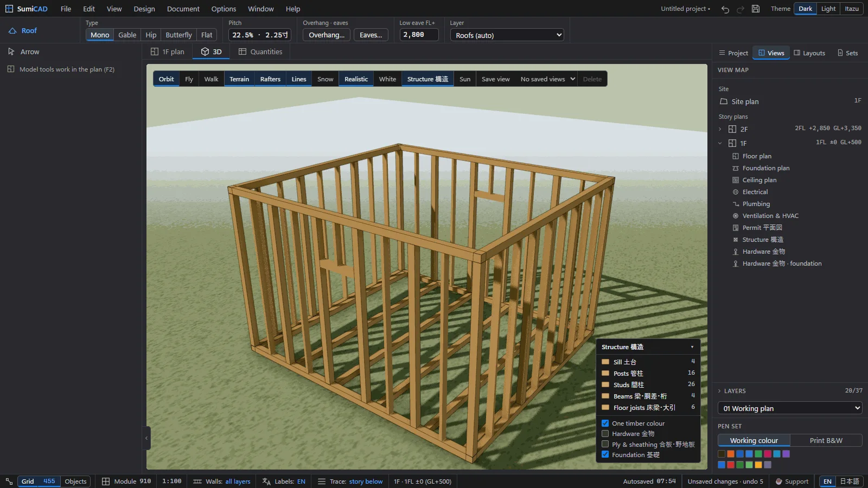868x488 pixels.
Task: Enable Hardware 金物 checkbox
Action: (605, 434)
